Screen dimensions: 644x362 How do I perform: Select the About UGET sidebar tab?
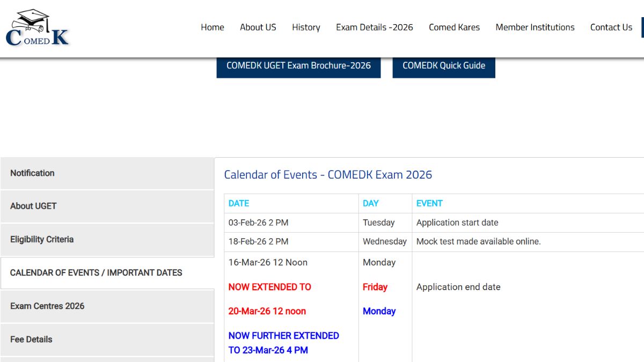(107, 206)
